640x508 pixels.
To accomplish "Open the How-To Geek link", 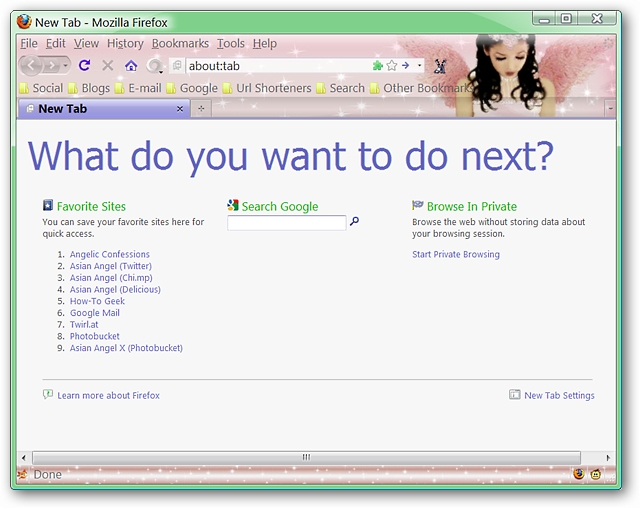I will point(97,301).
